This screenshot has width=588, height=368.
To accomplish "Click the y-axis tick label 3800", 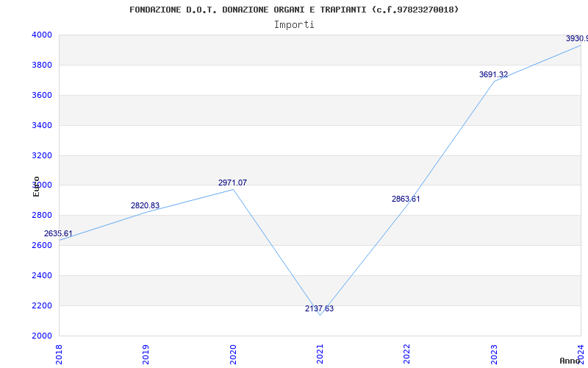I will pyautogui.click(x=41, y=65).
